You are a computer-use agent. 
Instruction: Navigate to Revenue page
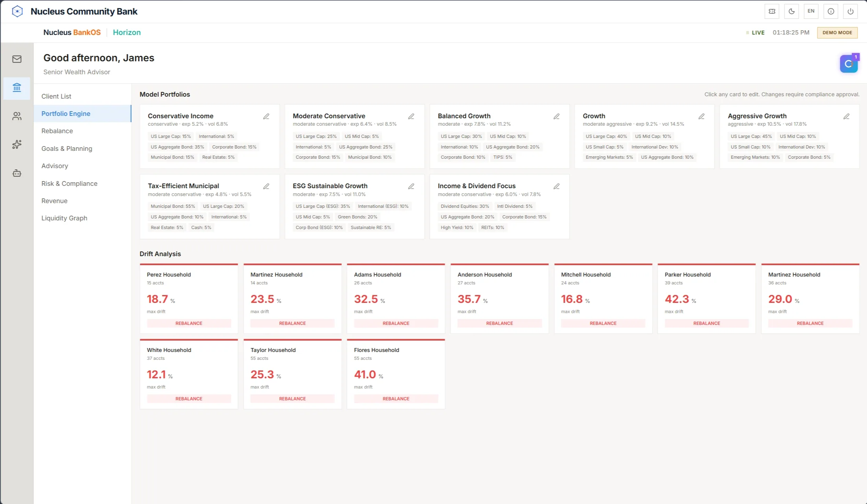(82, 201)
